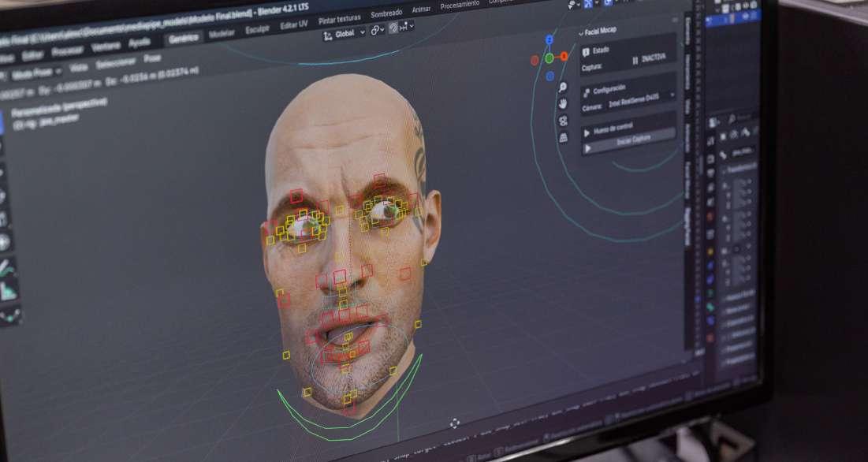Switch to the Pintar texturas workspace tab
868x462 pixels.
coord(339,20)
